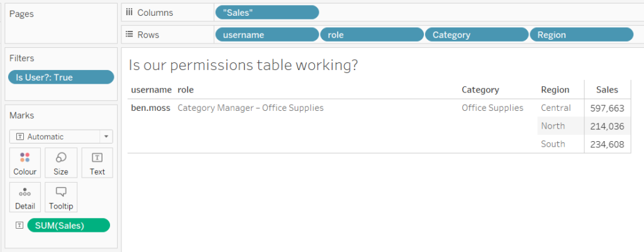The height and width of the screenshot is (252, 644).
Task: Select the SUM(Sales) pill in Marks
Action: click(69, 225)
